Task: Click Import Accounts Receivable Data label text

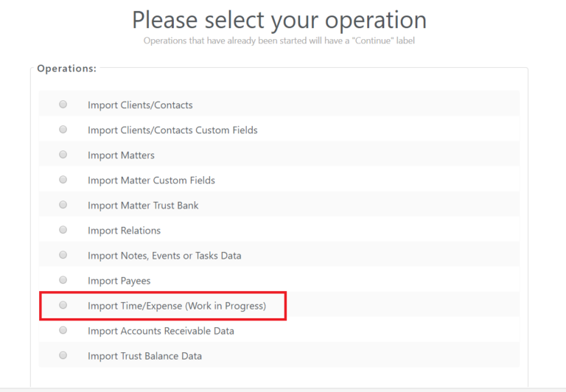Action: point(161,331)
